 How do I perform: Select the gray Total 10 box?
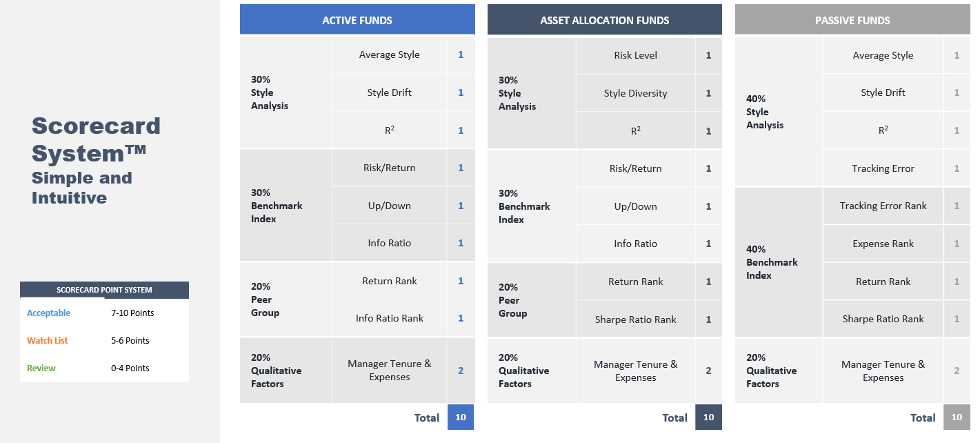tap(957, 417)
